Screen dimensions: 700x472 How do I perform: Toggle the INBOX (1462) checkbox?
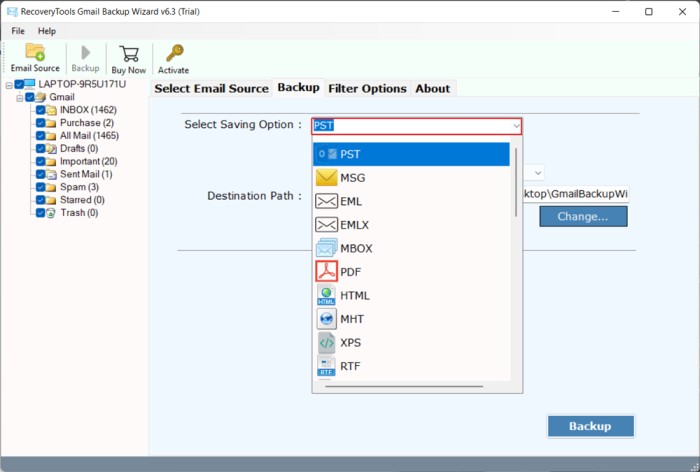tap(40, 109)
